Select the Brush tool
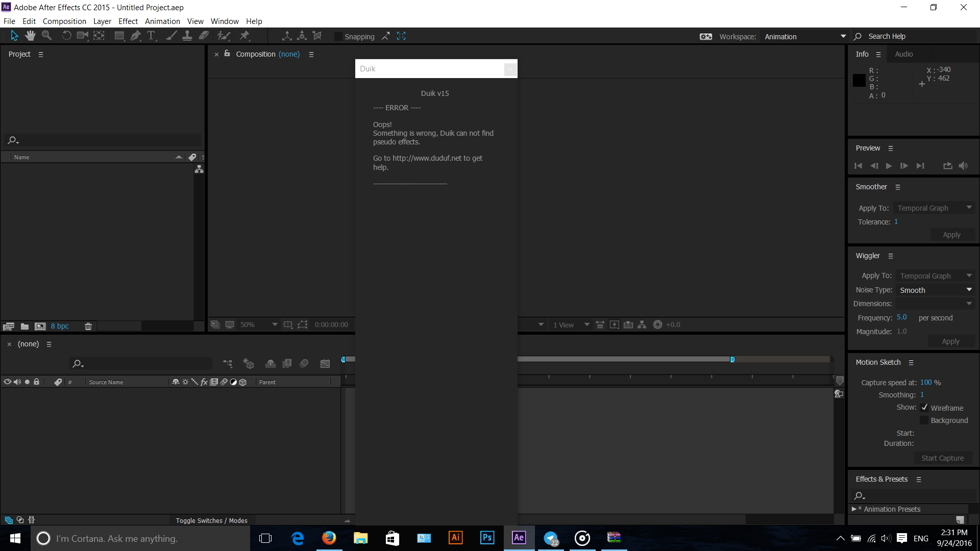 click(x=171, y=36)
